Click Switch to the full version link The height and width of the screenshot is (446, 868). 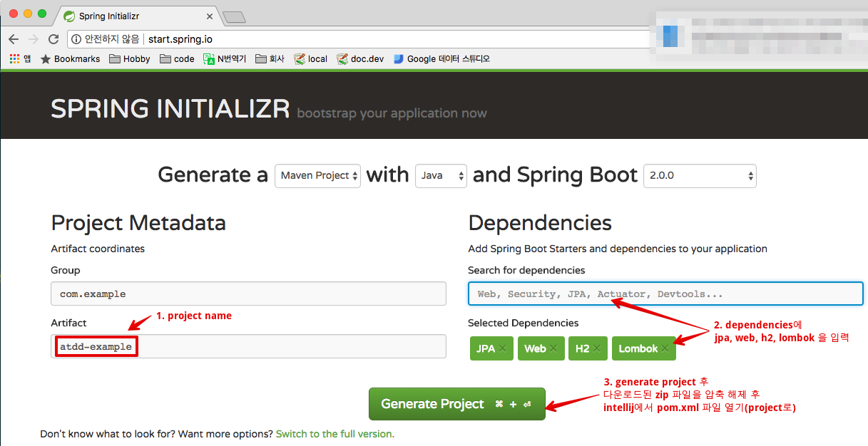tap(335, 434)
